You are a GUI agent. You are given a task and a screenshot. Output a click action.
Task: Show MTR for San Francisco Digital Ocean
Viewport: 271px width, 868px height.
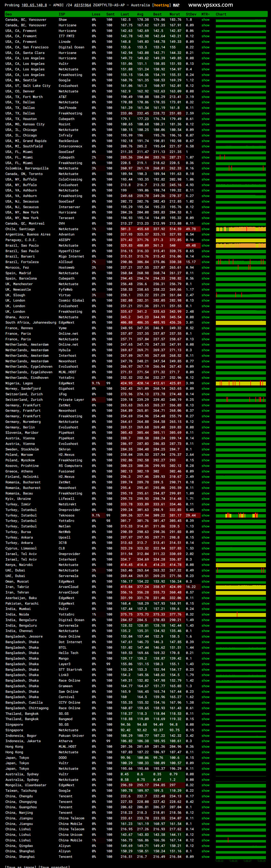click(x=205, y=47)
